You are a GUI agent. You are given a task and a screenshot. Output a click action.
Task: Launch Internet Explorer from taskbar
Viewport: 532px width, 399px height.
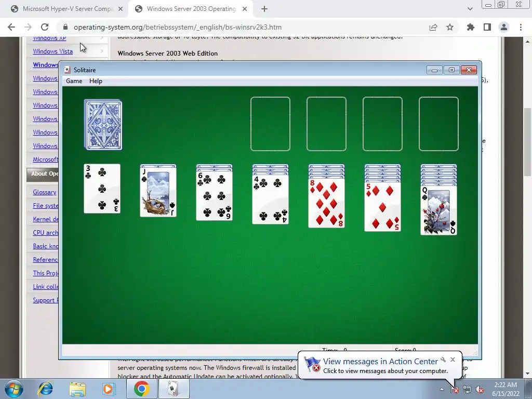[x=46, y=389]
